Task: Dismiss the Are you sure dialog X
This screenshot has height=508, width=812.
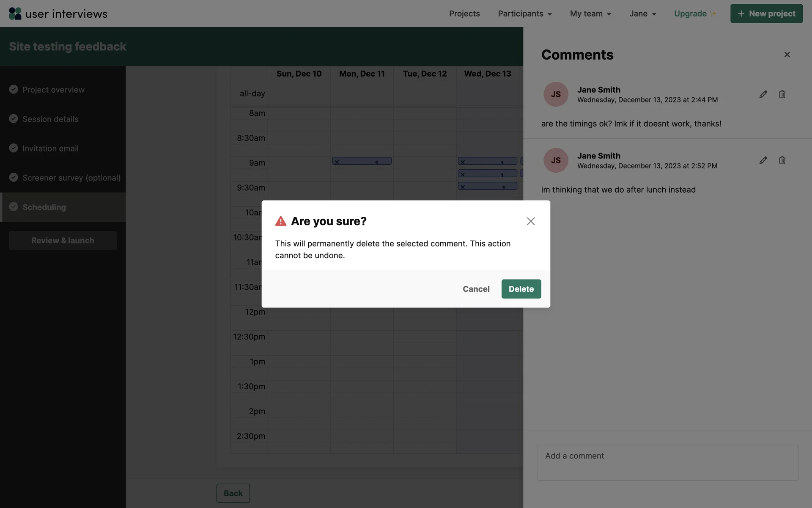Action: coord(531,221)
